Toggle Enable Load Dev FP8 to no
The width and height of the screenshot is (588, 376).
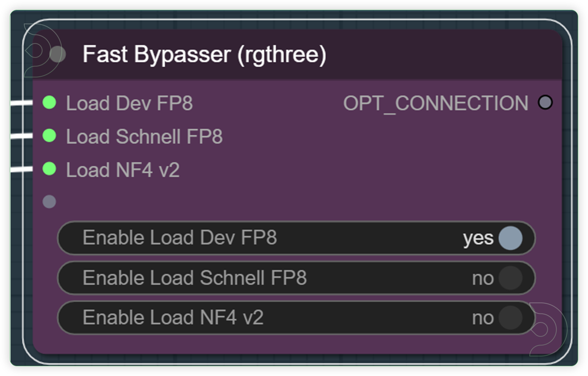pyautogui.click(x=510, y=238)
